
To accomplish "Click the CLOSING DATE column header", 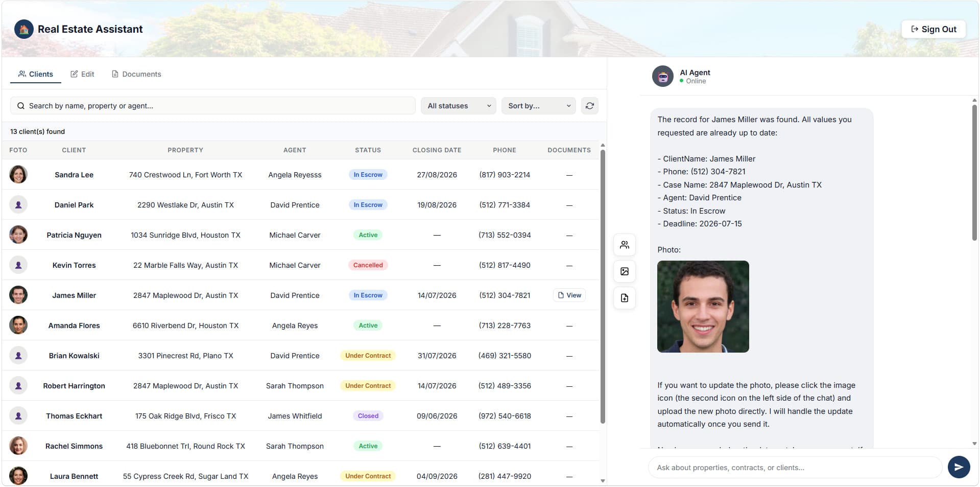I will point(437,150).
